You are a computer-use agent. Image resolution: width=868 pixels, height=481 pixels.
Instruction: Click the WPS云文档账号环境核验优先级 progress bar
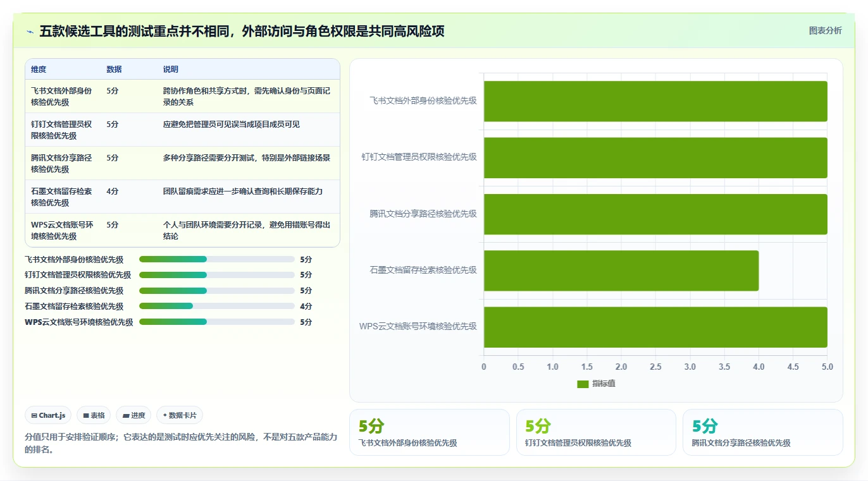pos(217,322)
